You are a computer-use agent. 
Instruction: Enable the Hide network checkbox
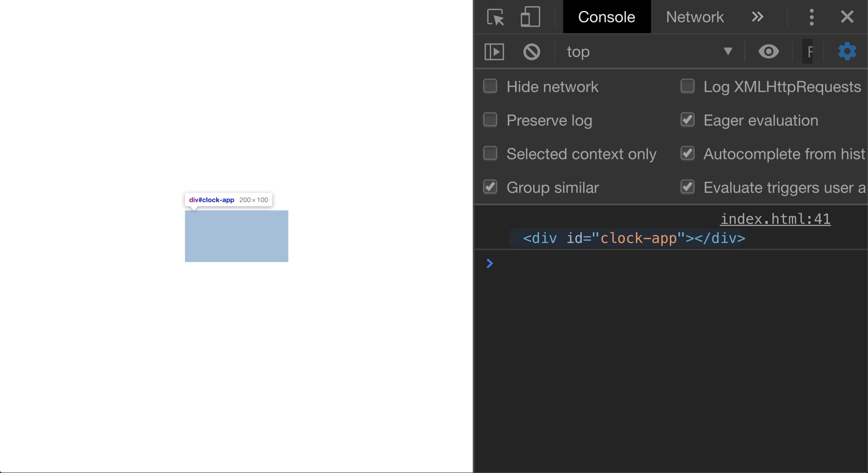coord(490,86)
